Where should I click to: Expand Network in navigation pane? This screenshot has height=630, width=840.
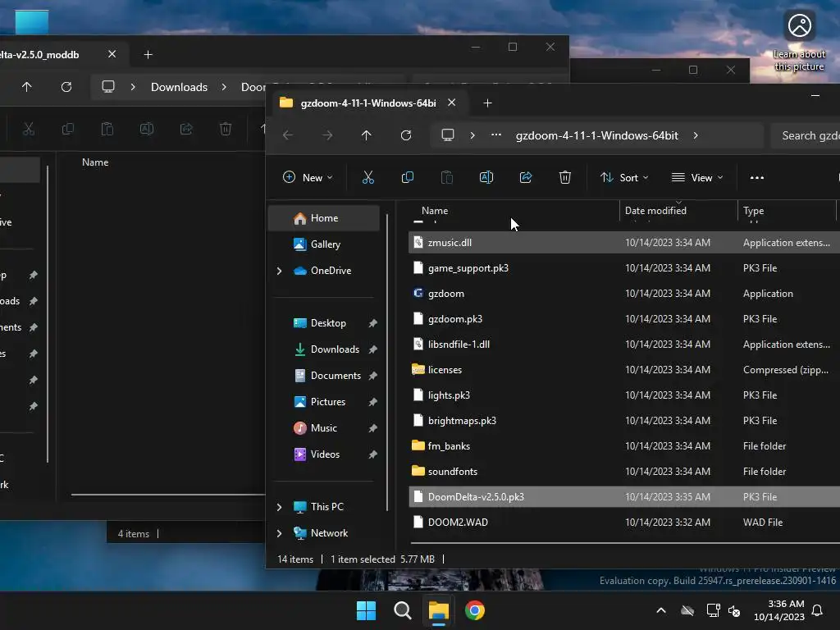(279, 533)
